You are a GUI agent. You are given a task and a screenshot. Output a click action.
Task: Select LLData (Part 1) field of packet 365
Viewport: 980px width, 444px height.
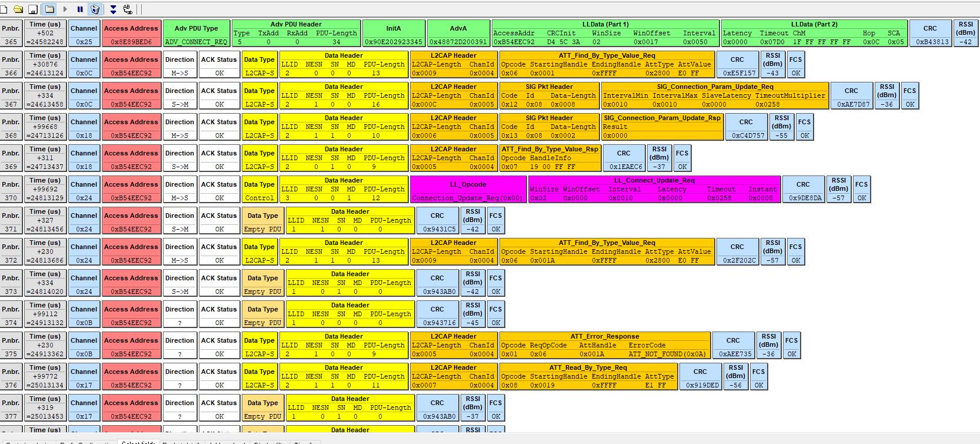click(x=605, y=33)
